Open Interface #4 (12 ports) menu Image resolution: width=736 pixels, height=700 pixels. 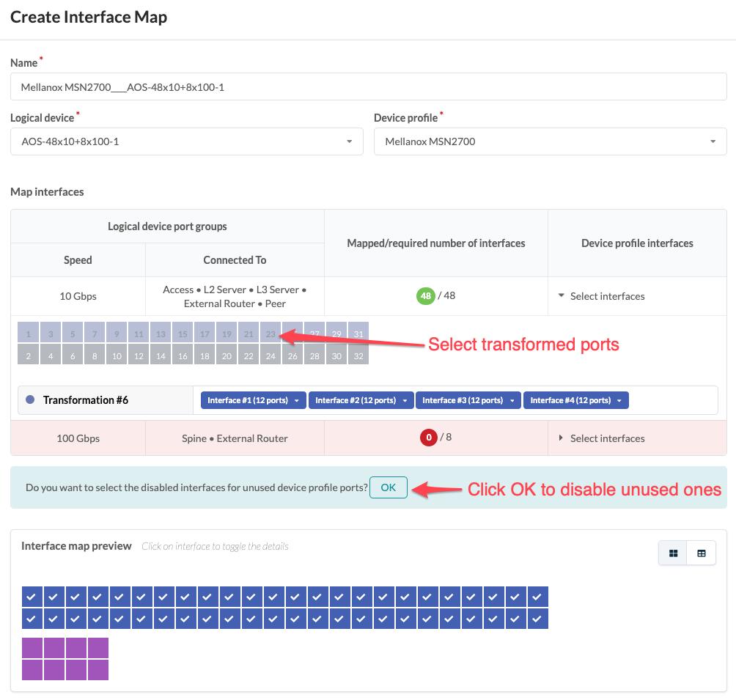click(x=576, y=400)
